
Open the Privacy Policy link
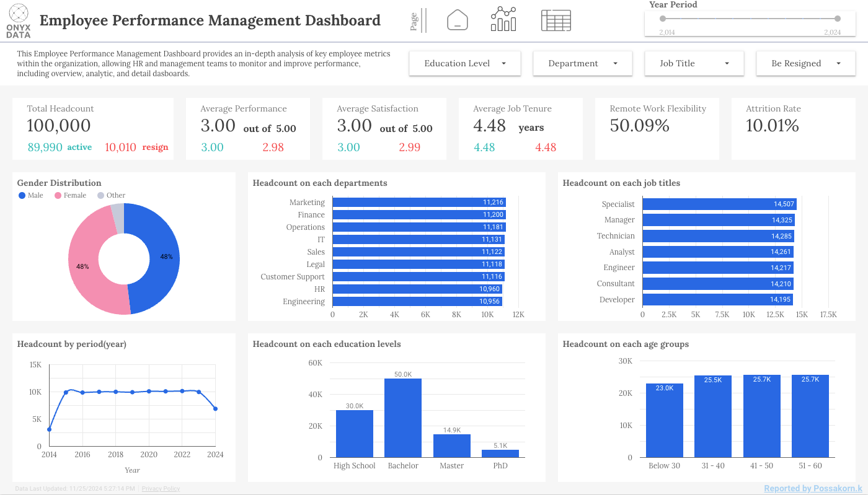[161, 489]
